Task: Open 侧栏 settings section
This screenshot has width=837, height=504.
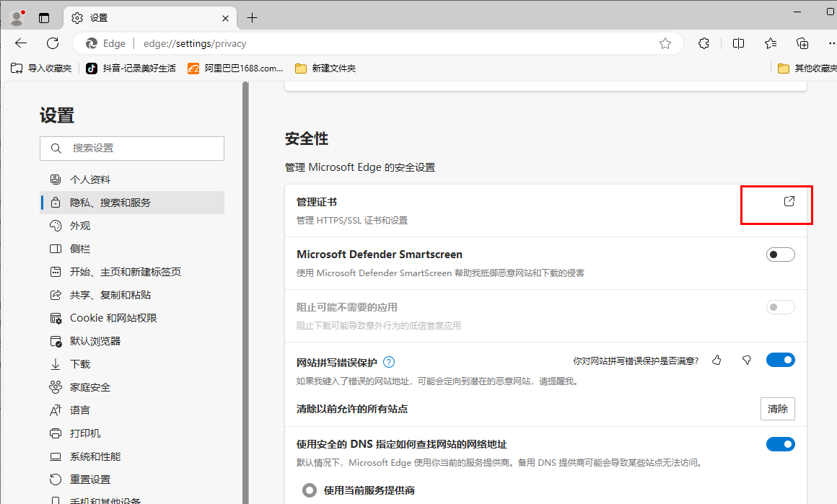Action: 132,249
